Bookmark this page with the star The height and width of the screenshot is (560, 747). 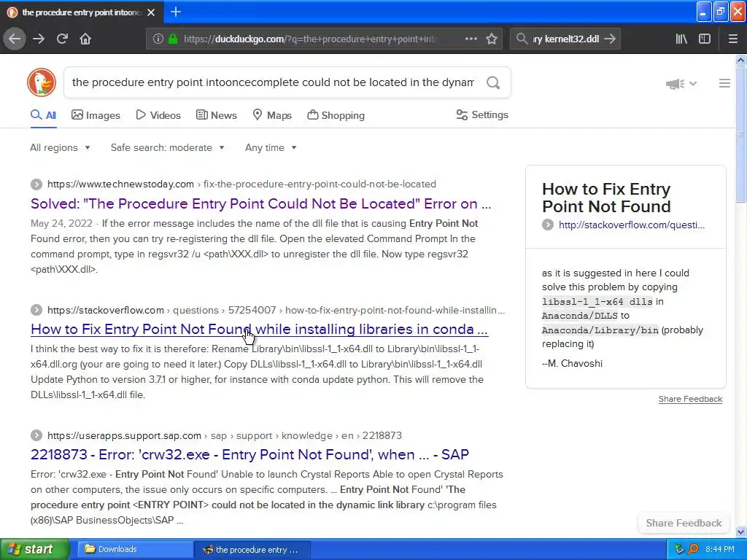[x=492, y=39]
